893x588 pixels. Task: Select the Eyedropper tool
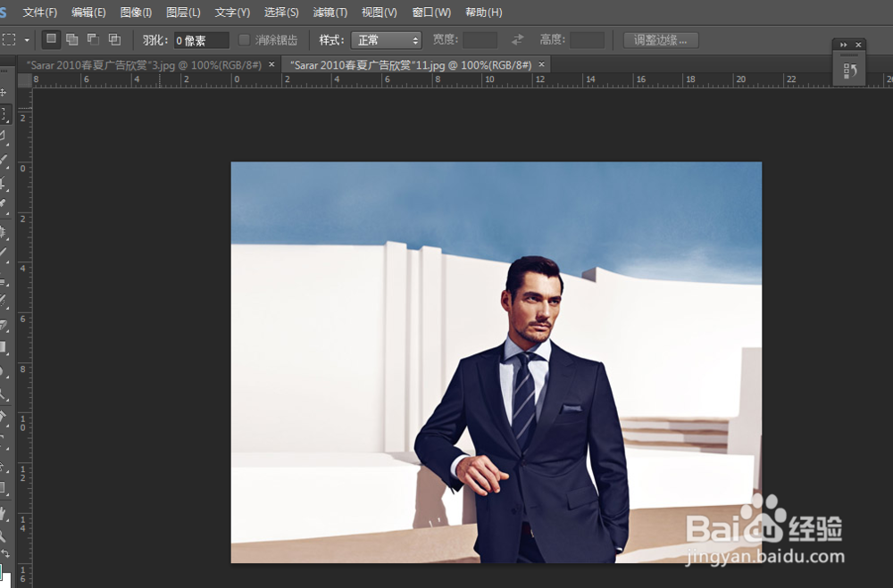pos(4,204)
